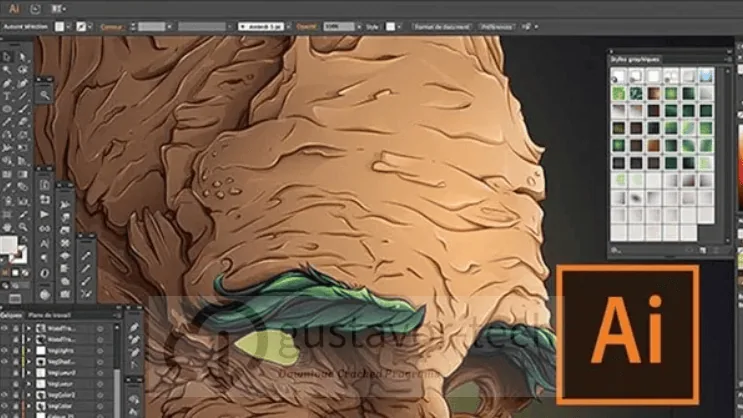Toggle visibility of the VegShad layer
The image size is (743, 418).
[x=5, y=362]
